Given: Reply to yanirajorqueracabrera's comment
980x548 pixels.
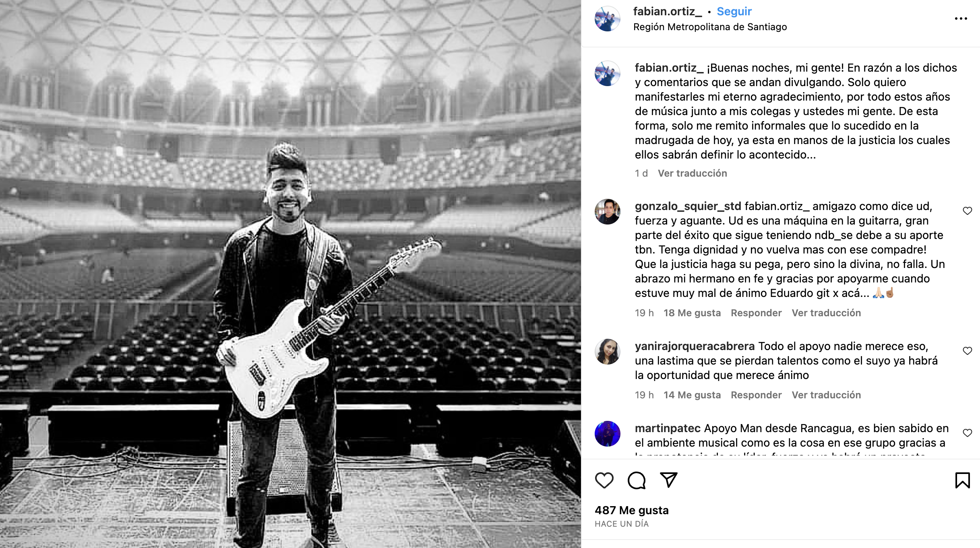Looking at the screenshot, I should click(756, 395).
